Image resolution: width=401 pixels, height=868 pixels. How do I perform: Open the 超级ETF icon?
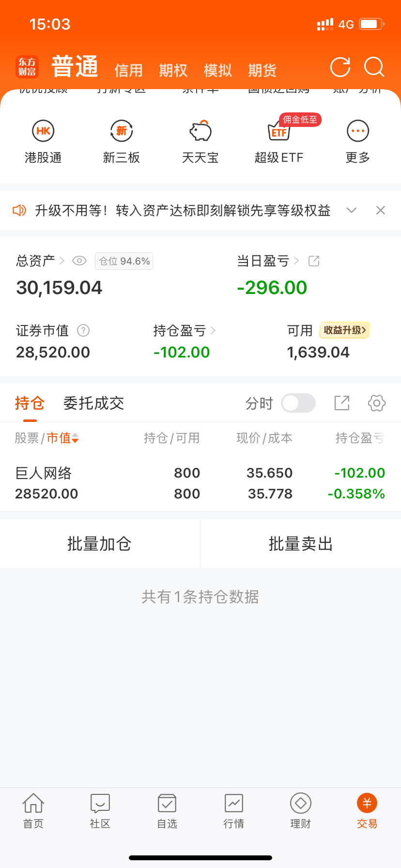point(279,131)
